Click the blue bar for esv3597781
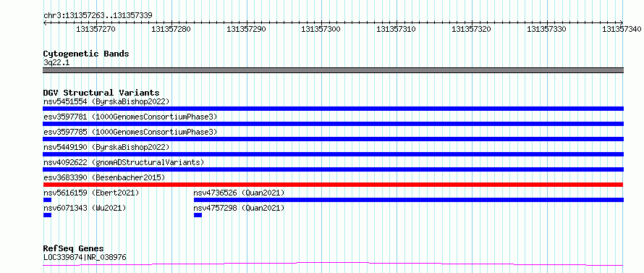644x273 pixels. [333, 124]
